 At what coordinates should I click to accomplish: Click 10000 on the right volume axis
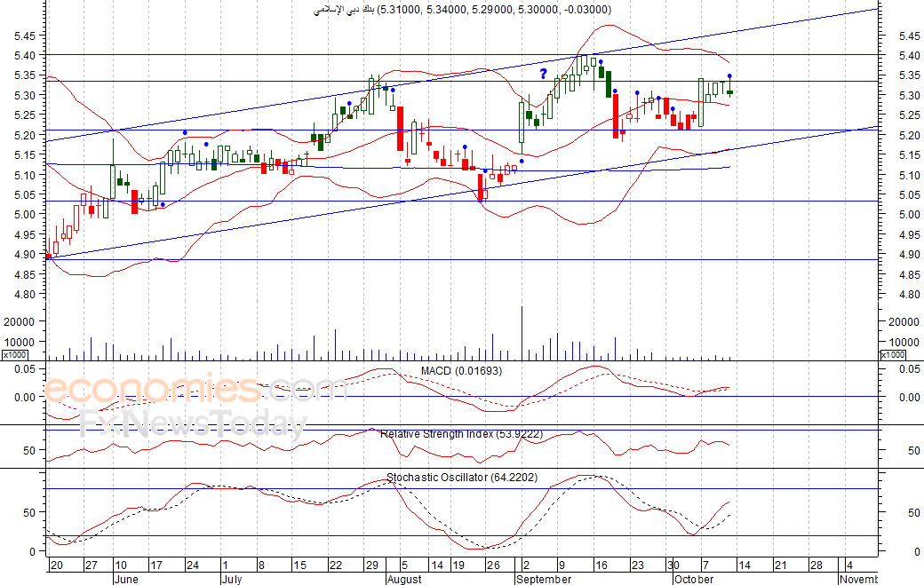pyautogui.click(x=904, y=343)
